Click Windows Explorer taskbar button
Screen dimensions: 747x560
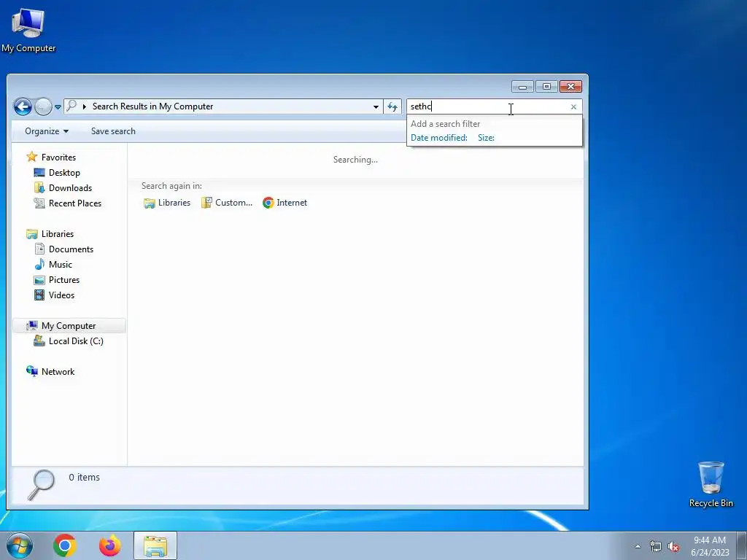tap(155, 545)
